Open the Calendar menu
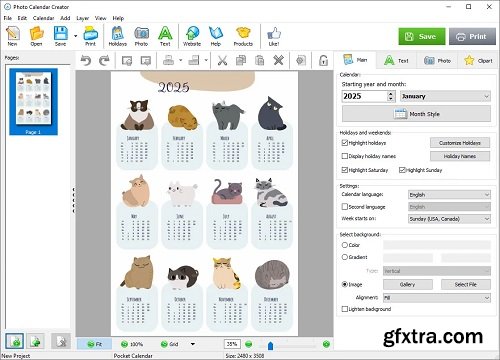This screenshot has width=500, height=360. click(x=43, y=18)
